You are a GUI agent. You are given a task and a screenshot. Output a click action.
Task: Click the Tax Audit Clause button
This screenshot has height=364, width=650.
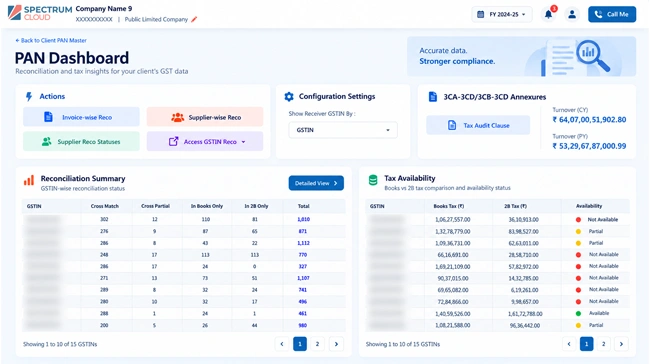478,125
